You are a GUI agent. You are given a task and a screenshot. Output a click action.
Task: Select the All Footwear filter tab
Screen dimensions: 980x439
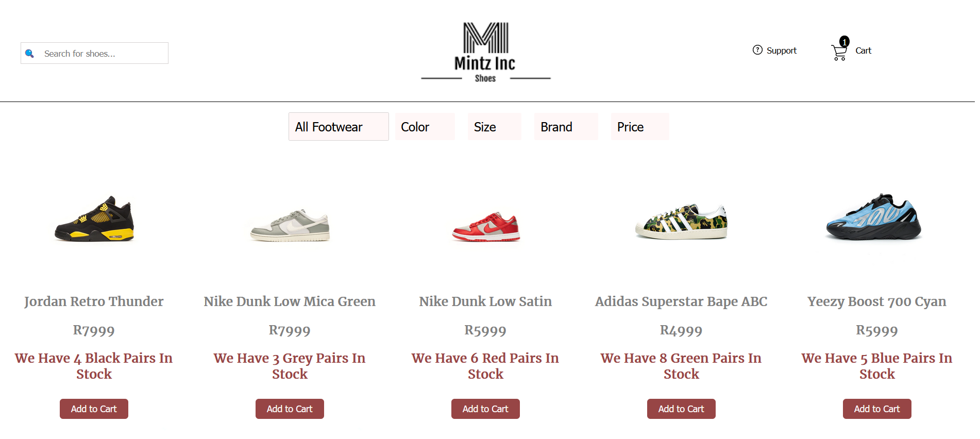(339, 127)
